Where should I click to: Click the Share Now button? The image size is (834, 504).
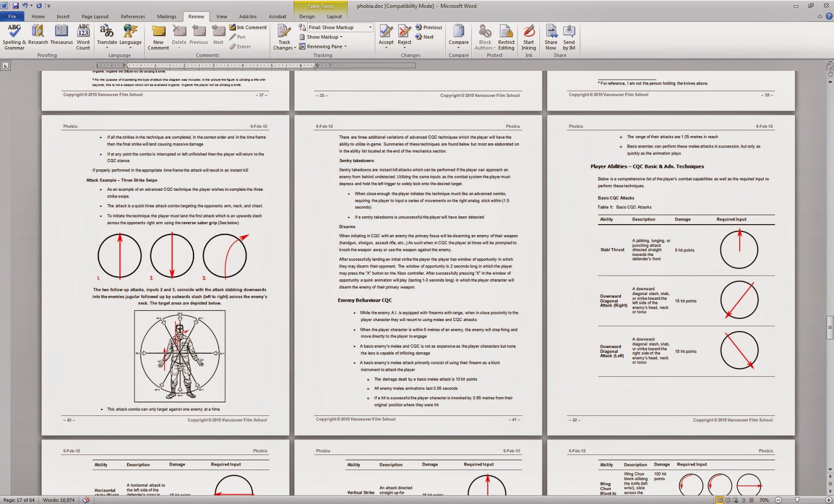click(x=551, y=38)
